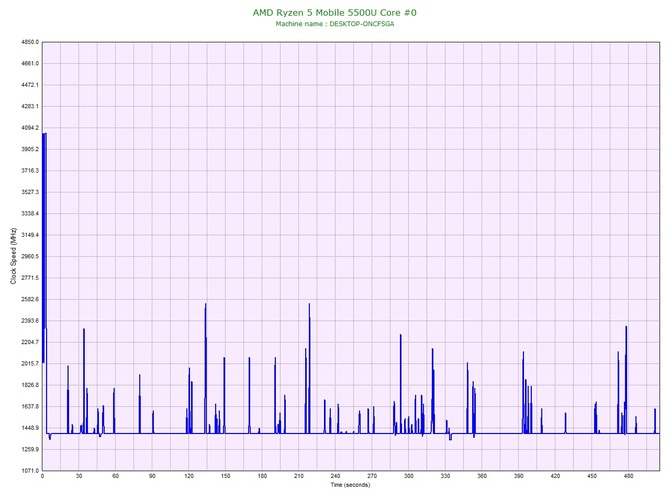Click the 4094.2 y-axis value
This screenshot has height=502, width=670.
click(x=29, y=128)
